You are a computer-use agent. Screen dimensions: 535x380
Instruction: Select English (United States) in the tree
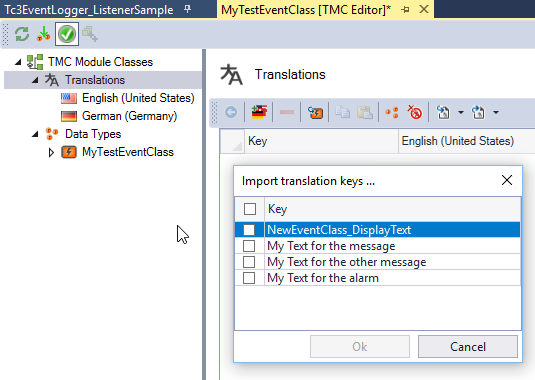(x=138, y=98)
